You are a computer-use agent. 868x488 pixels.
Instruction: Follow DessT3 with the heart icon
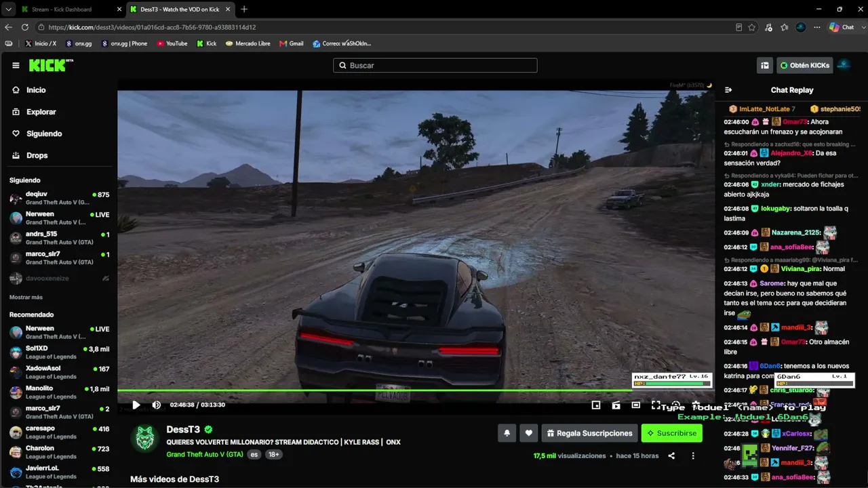pos(529,433)
